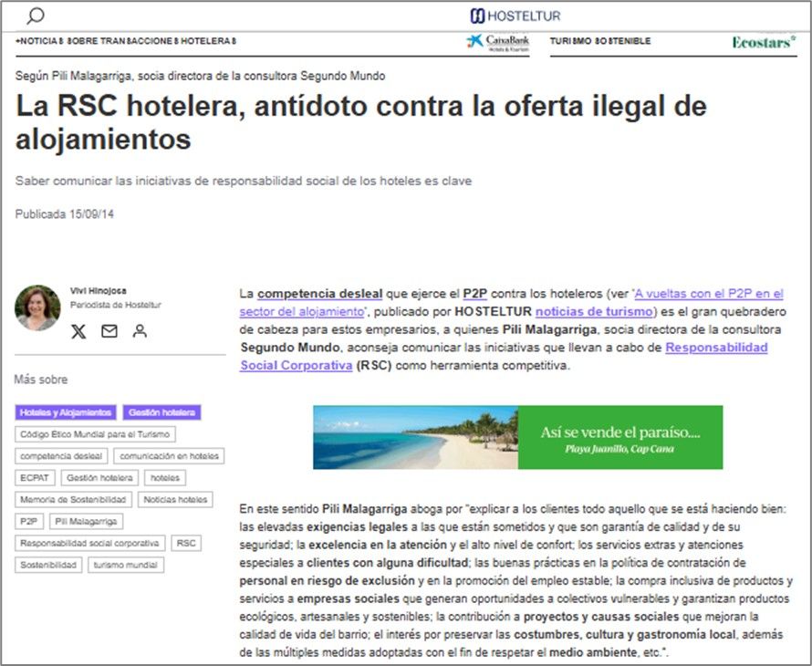Open Vivi Hinojosa's X profile icon
Viewport: 812px width, 666px height.
tap(78, 331)
